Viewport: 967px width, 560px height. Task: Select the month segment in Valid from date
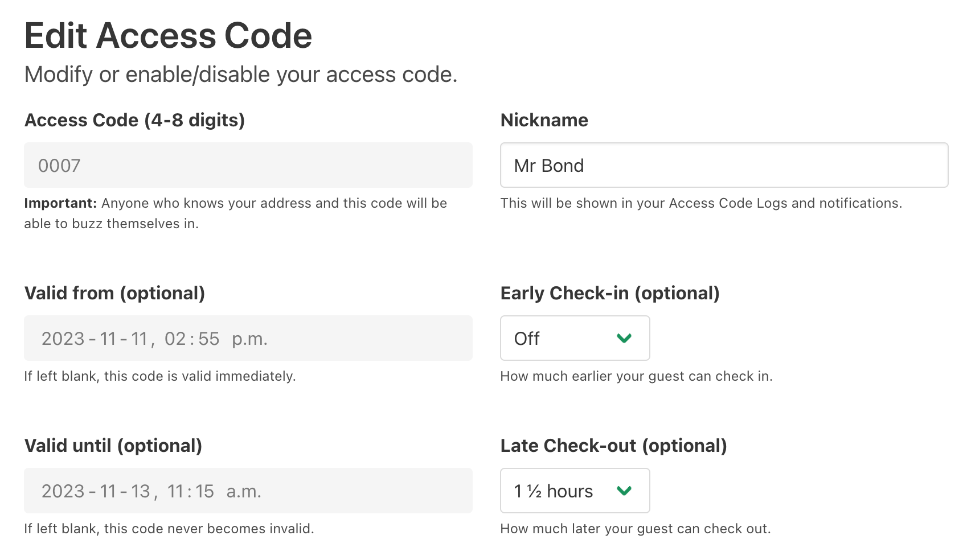click(108, 339)
